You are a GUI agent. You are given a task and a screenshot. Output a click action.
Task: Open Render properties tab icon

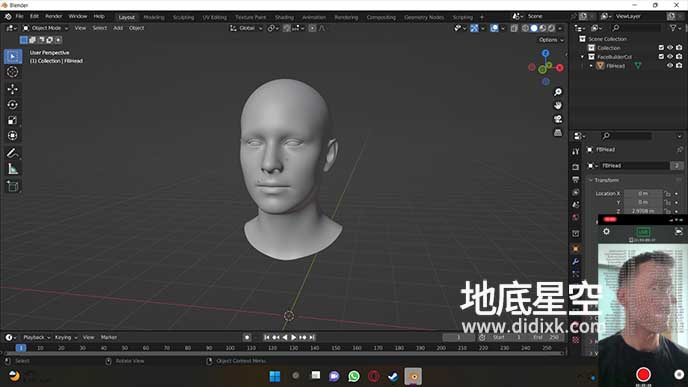click(576, 167)
